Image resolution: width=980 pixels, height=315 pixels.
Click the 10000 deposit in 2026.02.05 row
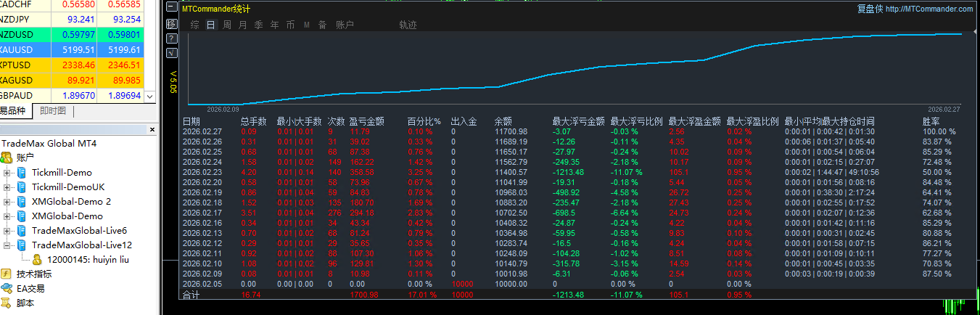[x=462, y=284]
